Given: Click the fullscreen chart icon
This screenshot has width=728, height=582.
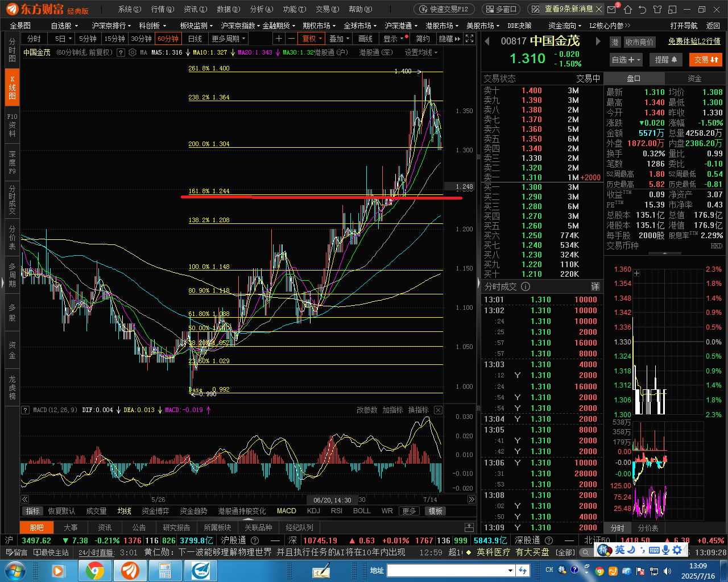Looking at the screenshot, I should (x=469, y=39).
